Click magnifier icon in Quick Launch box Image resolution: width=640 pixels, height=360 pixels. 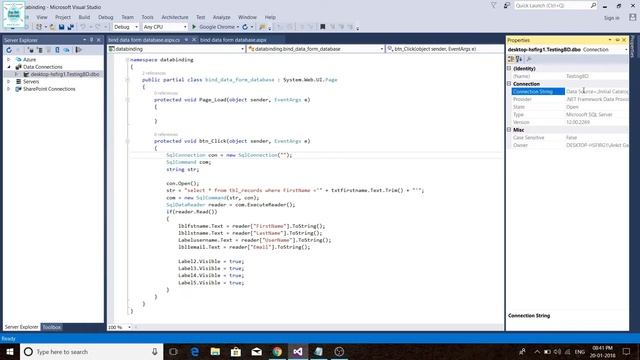click(593, 5)
